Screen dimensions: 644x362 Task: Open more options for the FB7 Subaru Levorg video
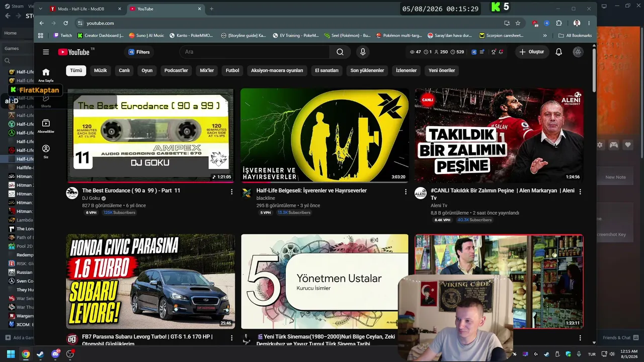click(231, 338)
